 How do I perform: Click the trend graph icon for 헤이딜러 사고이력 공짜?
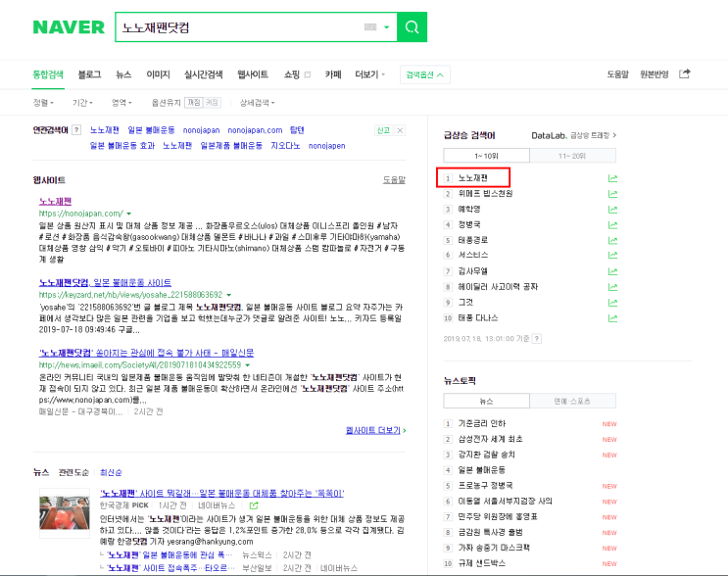612,287
